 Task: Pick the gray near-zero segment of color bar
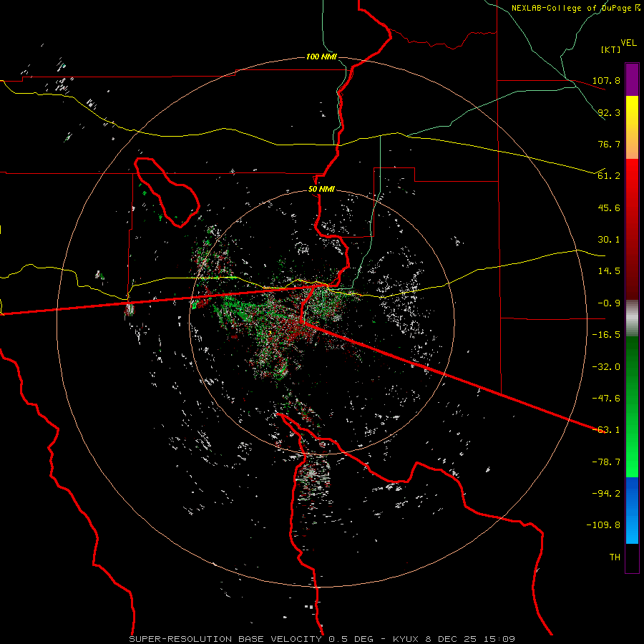pos(632,318)
